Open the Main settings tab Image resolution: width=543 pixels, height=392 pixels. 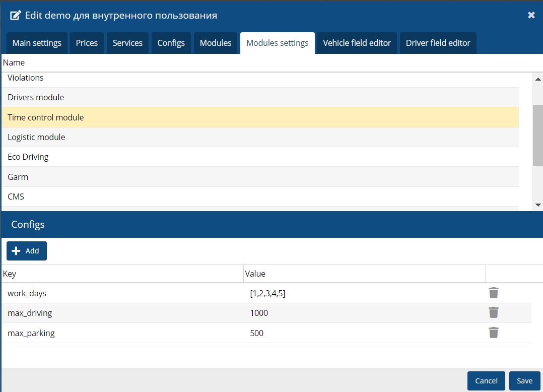point(37,43)
